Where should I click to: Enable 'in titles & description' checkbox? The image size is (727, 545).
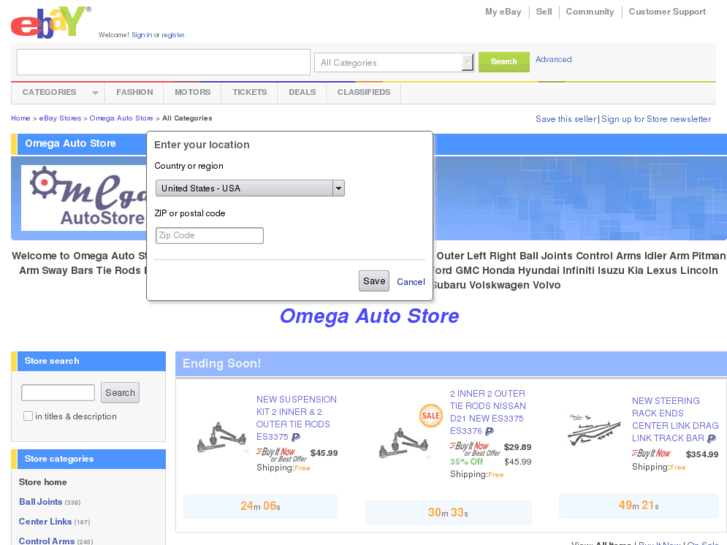[28, 416]
